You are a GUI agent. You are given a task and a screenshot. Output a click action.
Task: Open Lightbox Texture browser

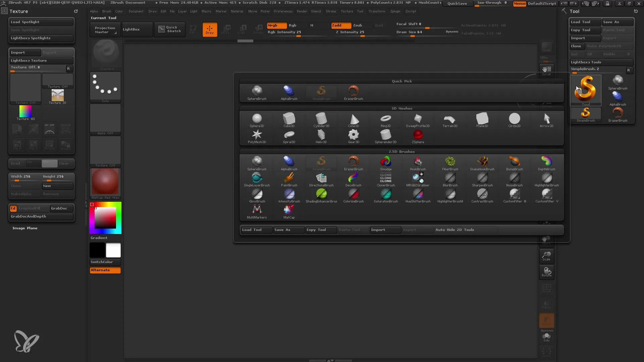click(x=41, y=61)
